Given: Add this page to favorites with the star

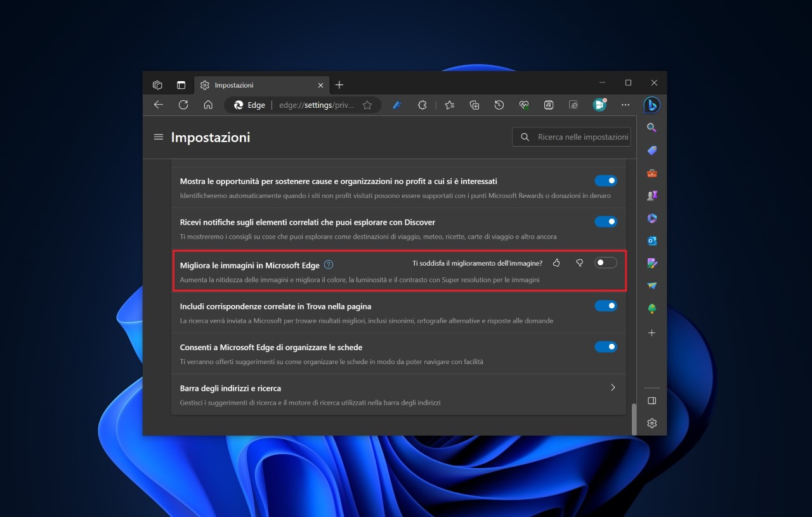Looking at the screenshot, I should coord(367,105).
